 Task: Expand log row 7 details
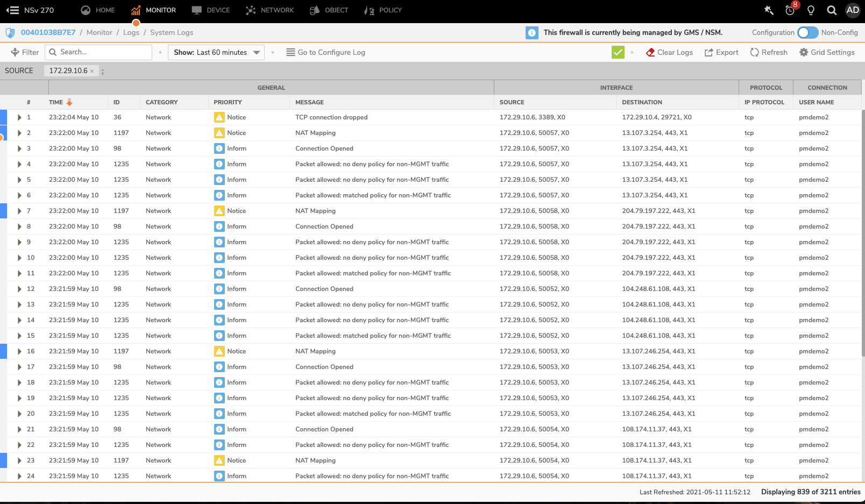[x=19, y=211]
